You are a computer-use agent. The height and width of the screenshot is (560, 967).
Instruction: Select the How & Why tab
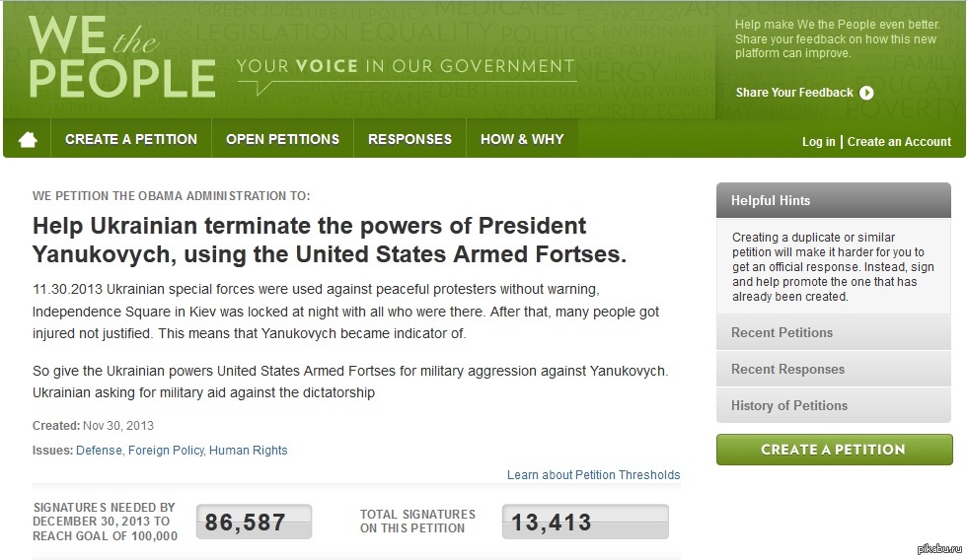(x=522, y=139)
